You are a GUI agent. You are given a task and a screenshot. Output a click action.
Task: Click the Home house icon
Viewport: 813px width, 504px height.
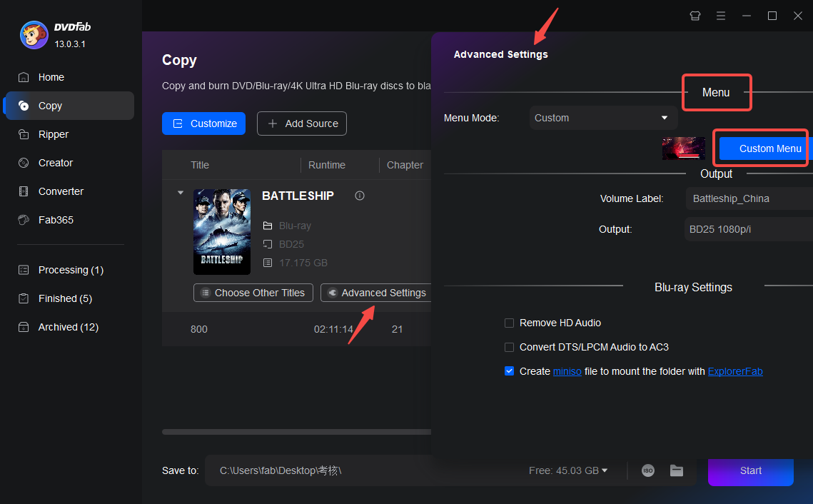24,77
